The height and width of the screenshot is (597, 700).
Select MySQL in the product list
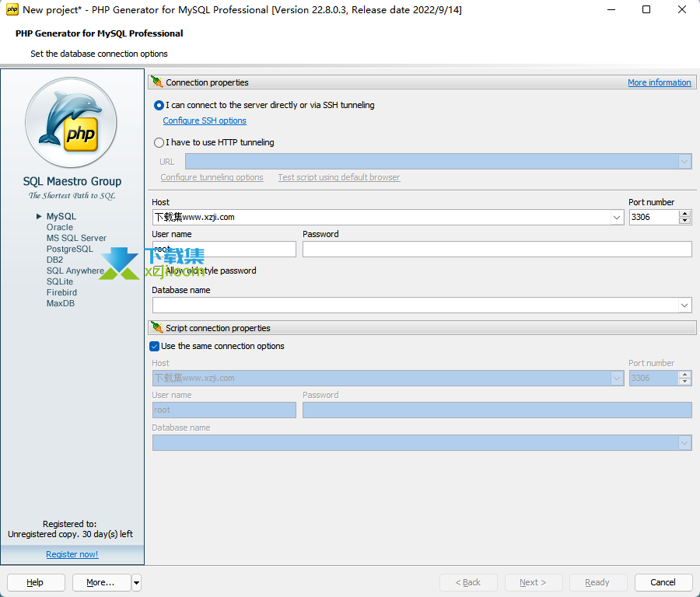point(61,216)
